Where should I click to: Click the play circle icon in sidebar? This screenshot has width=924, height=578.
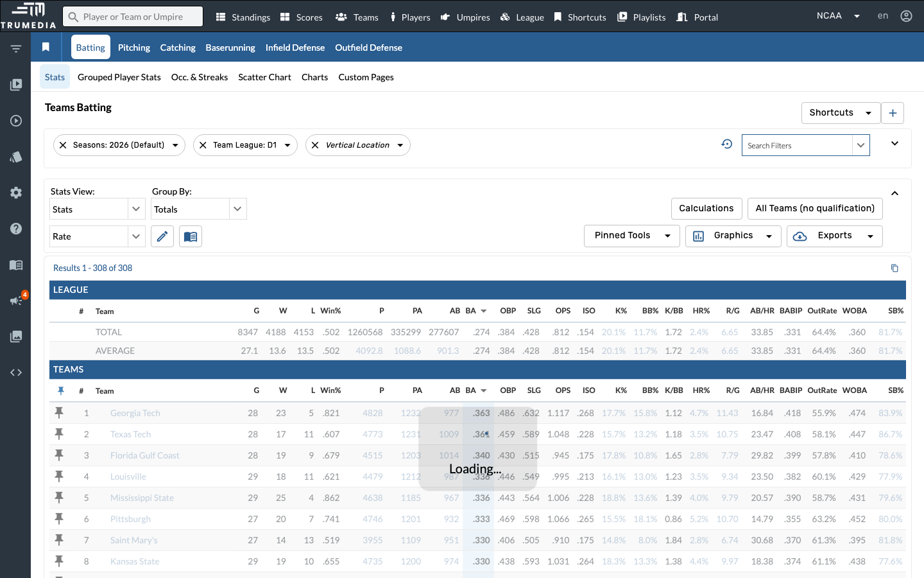click(16, 121)
